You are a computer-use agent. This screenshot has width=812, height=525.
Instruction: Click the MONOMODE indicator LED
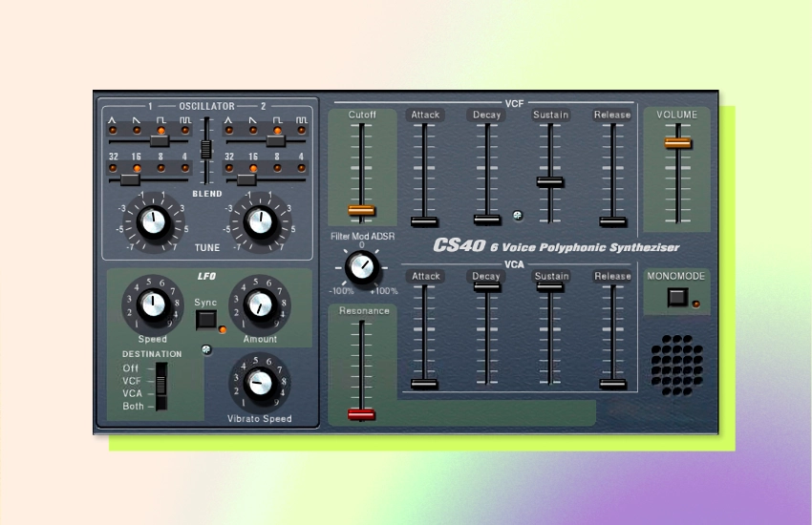click(x=696, y=304)
